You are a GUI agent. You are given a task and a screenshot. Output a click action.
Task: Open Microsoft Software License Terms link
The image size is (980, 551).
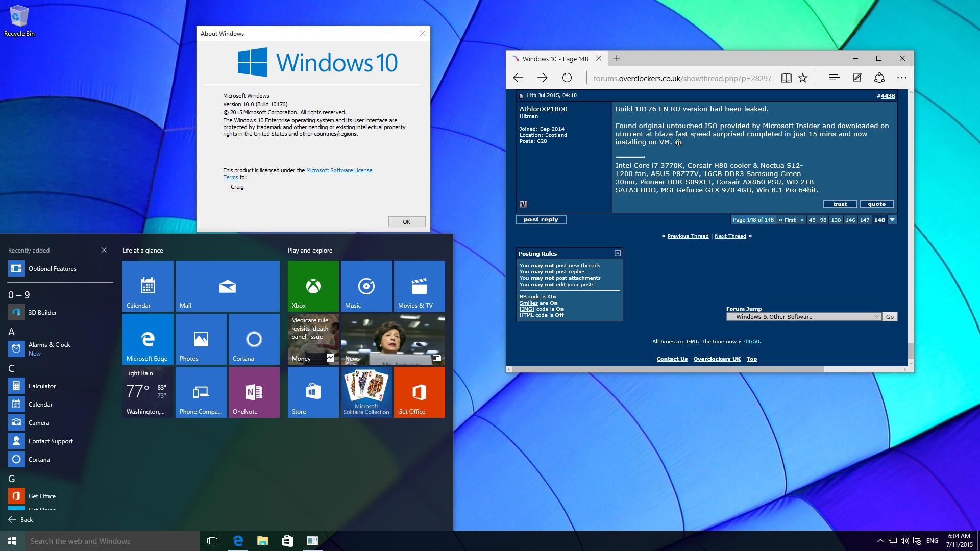[x=339, y=170]
